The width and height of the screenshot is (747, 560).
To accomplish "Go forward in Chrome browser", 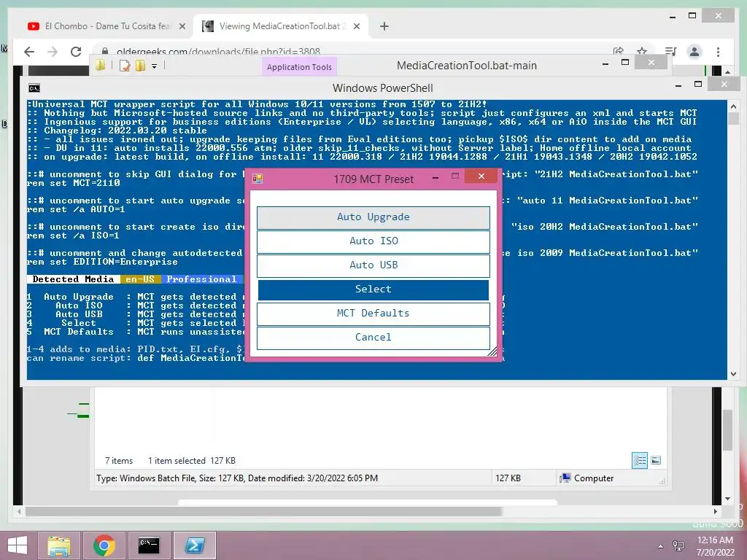I will click(53, 52).
